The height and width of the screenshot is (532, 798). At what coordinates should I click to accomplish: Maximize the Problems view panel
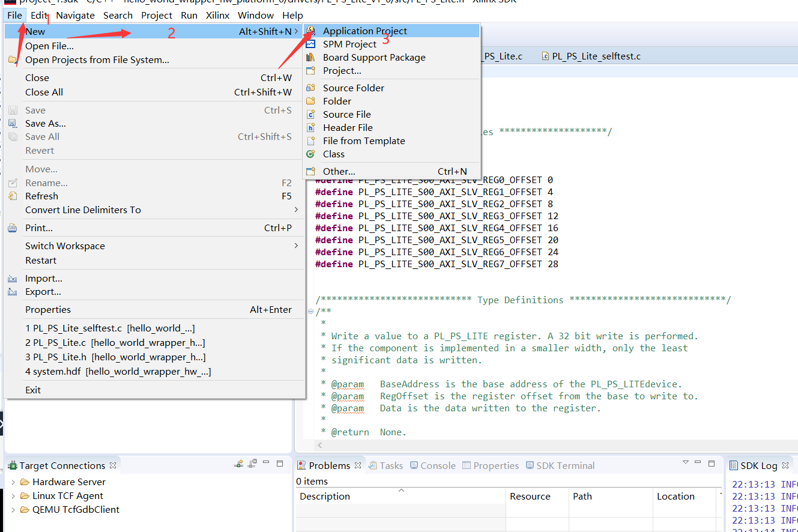[x=712, y=464]
